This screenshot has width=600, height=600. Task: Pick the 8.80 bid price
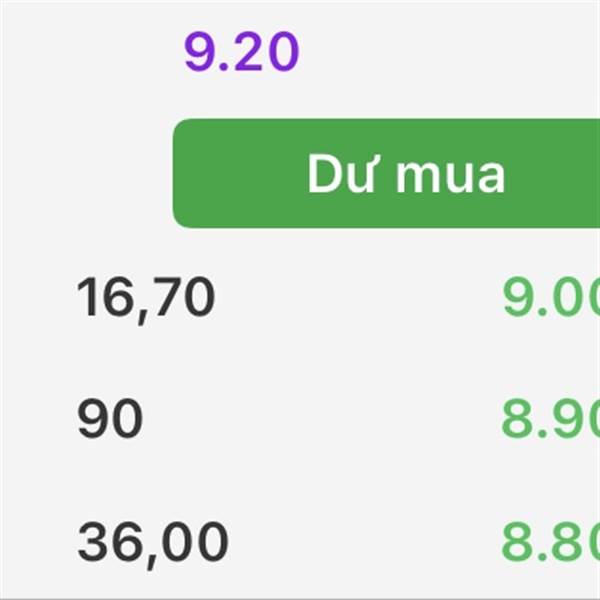click(551, 541)
